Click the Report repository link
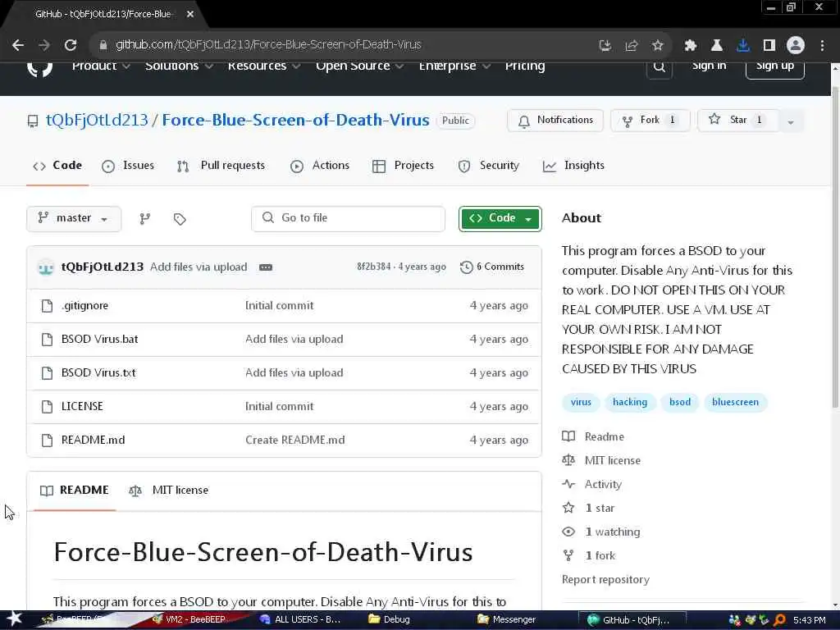840x630 pixels. click(x=605, y=580)
